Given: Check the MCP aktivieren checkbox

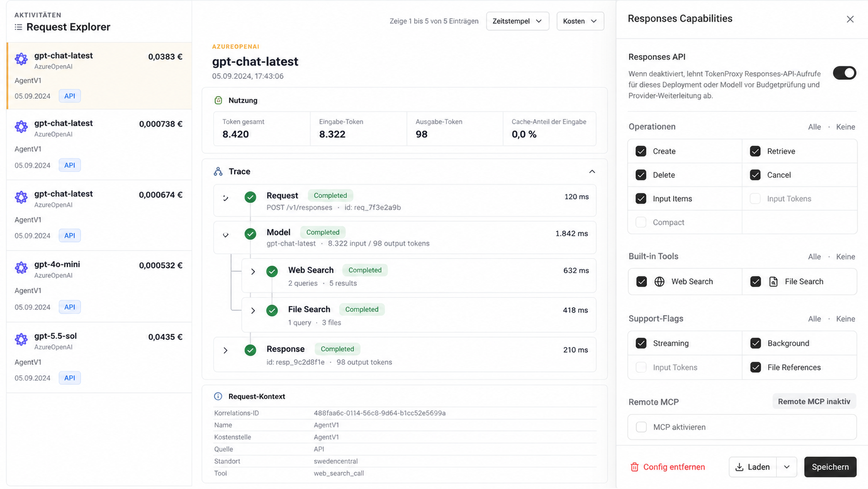Looking at the screenshot, I should (642, 427).
